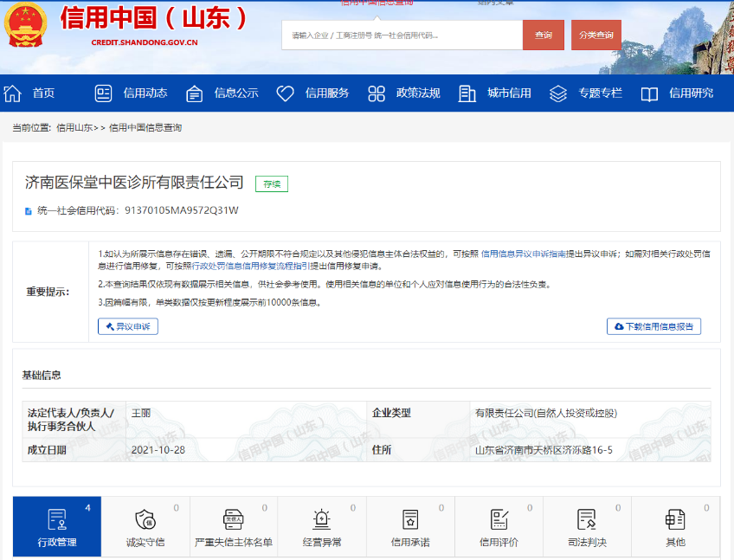Image resolution: width=734 pixels, height=560 pixels.
Task: Click the 信用动态 news icon
Action: pos(103,93)
